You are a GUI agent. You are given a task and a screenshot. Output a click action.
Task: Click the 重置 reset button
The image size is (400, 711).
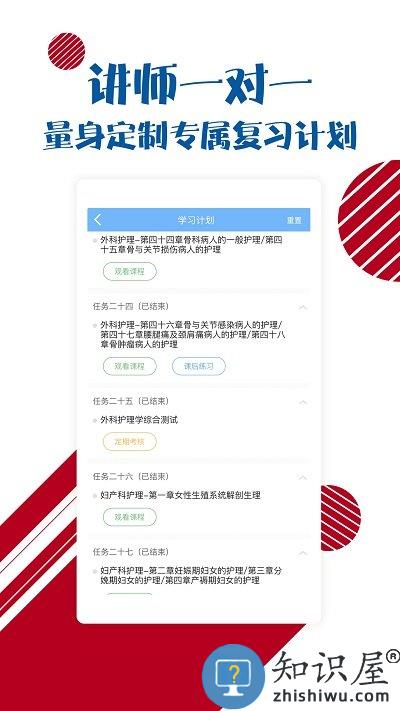click(x=294, y=220)
